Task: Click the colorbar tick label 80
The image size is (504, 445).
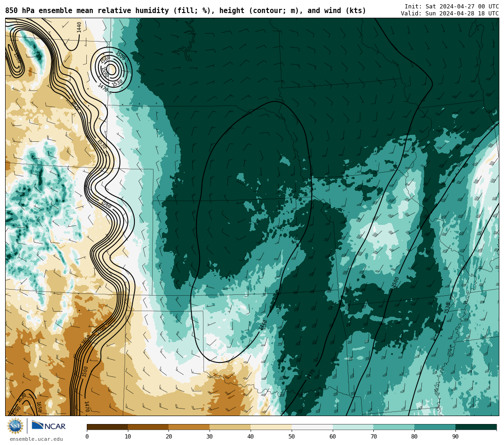Action: (414, 436)
